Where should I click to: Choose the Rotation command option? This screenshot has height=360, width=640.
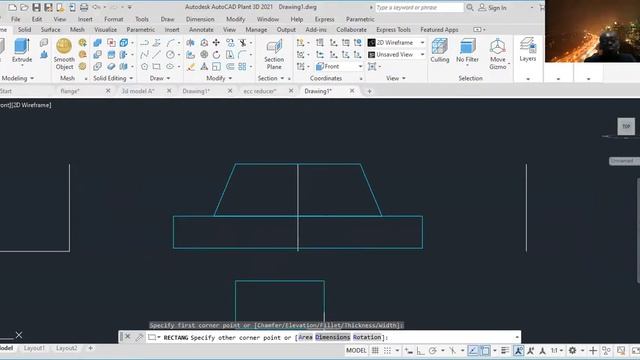[x=367, y=337]
